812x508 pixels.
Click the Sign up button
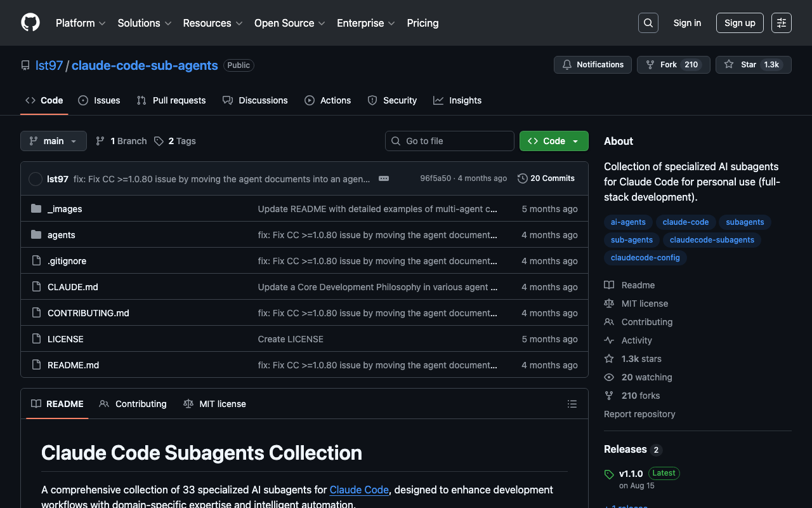pos(740,23)
